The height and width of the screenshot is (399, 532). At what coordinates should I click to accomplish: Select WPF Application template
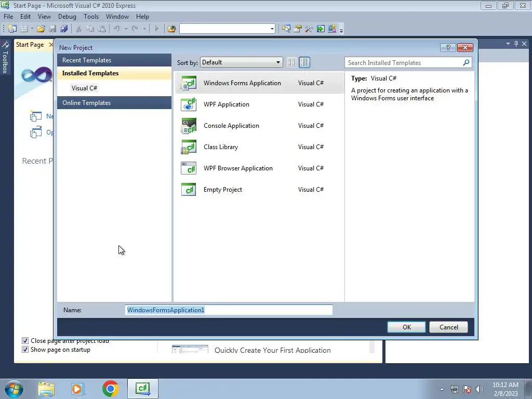pos(260,104)
